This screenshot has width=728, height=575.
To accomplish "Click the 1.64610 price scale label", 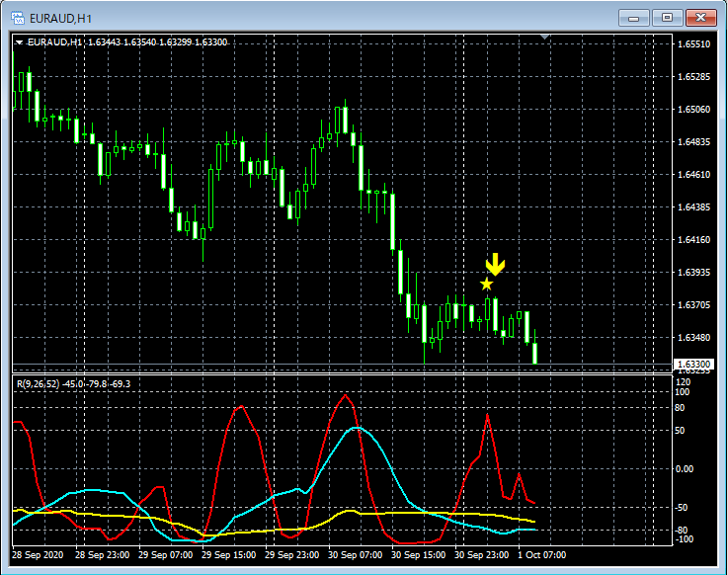I will [693, 175].
